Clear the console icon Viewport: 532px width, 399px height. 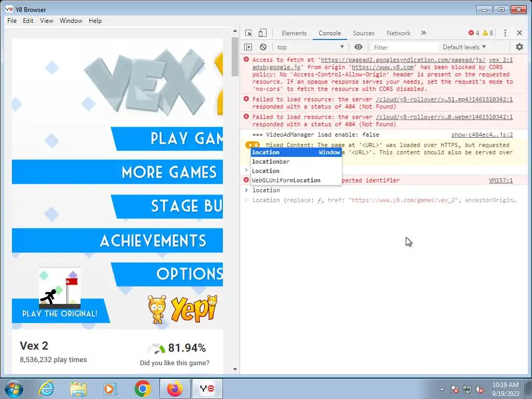pyautogui.click(x=263, y=47)
